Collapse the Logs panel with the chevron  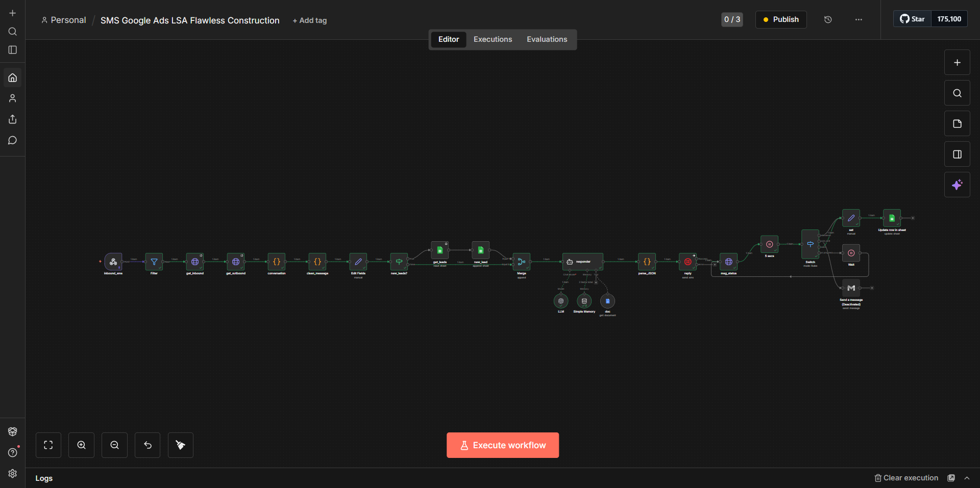click(967, 478)
